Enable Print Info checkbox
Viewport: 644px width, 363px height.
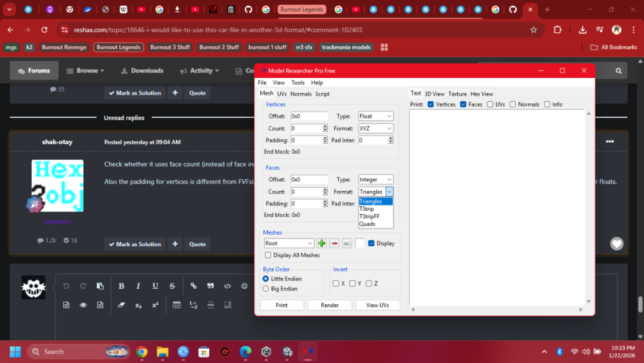point(547,104)
